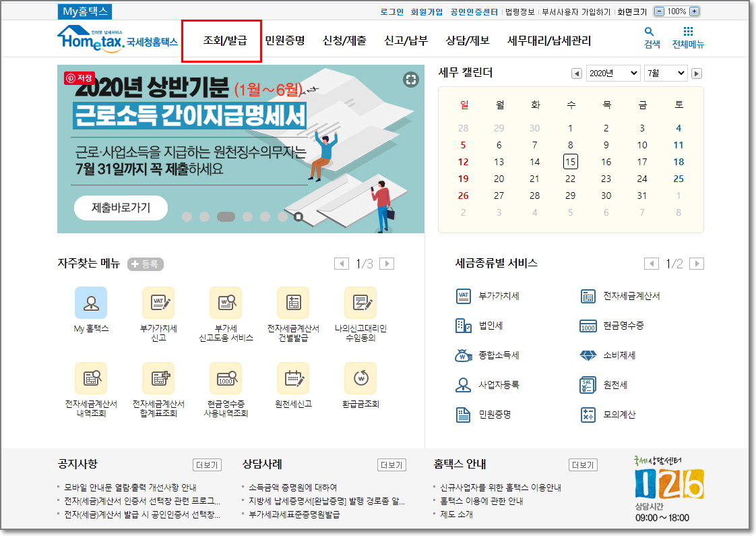Click Hometax 국세청홈택스 logo

click(x=118, y=38)
